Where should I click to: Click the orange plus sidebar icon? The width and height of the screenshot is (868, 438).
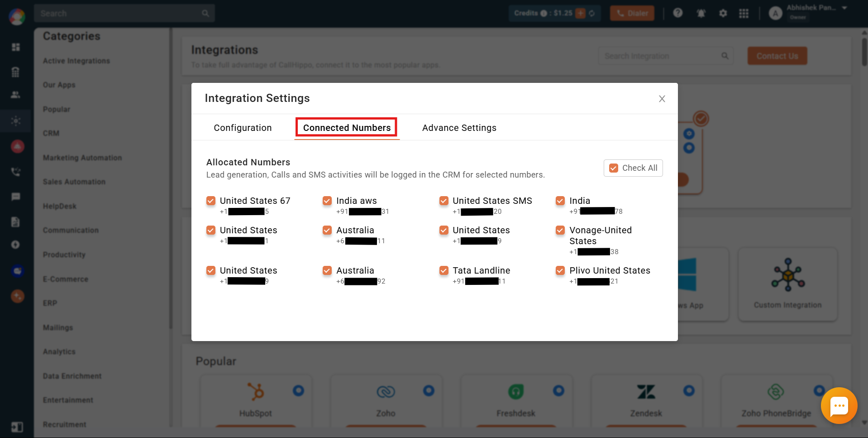(17, 296)
